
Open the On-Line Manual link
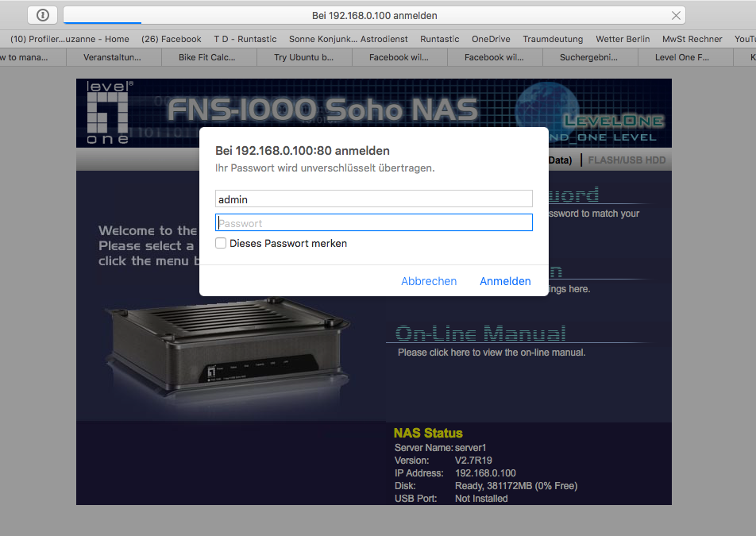(480, 334)
